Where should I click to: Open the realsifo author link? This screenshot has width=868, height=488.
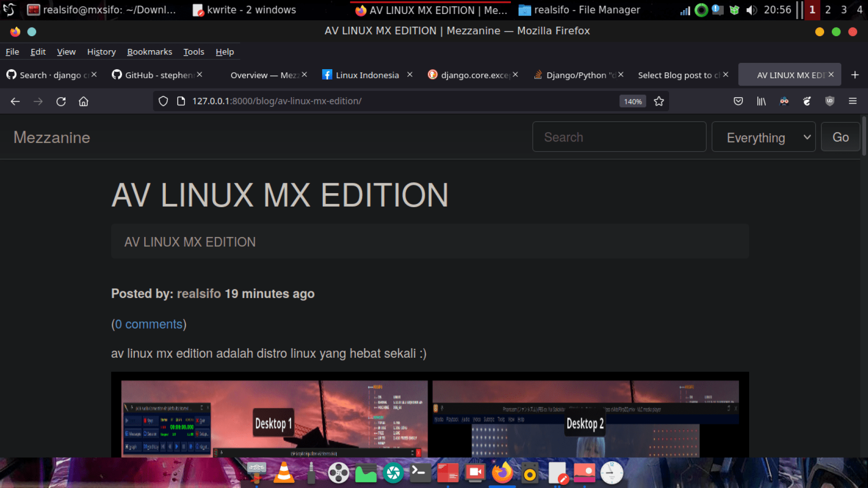[199, 294]
